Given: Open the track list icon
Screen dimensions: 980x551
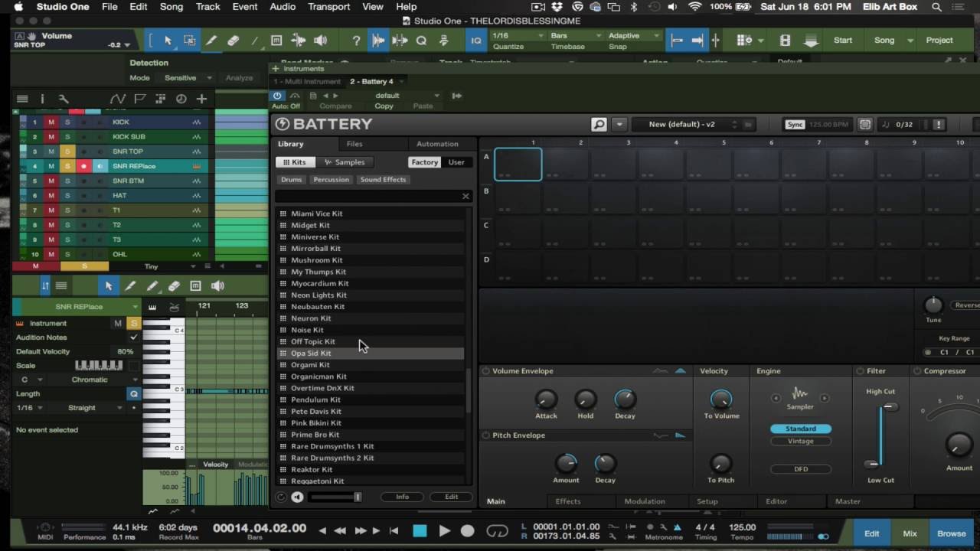Looking at the screenshot, I should [22, 99].
